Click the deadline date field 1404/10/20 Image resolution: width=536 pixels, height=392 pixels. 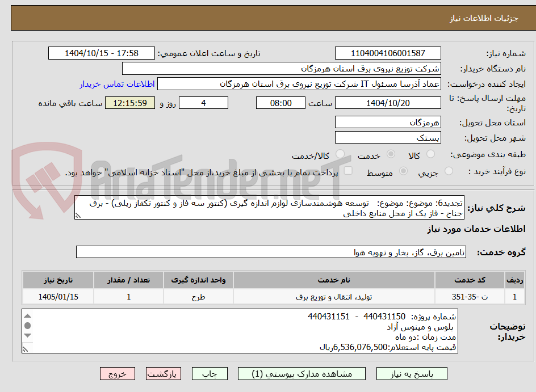(x=388, y=103)
